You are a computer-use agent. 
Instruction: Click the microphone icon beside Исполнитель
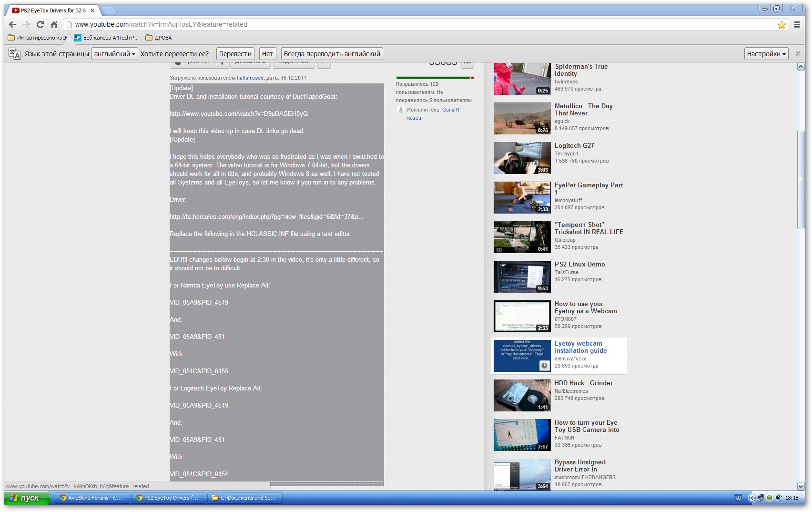tap(400, 110)
